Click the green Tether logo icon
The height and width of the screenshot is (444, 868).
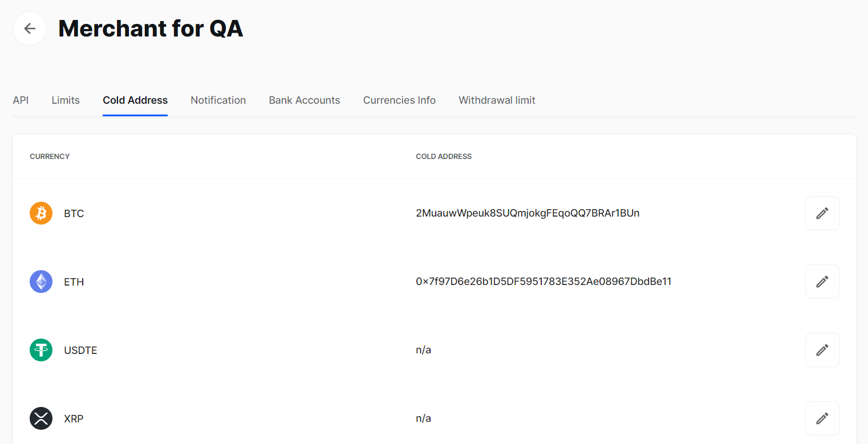point(41,350)
